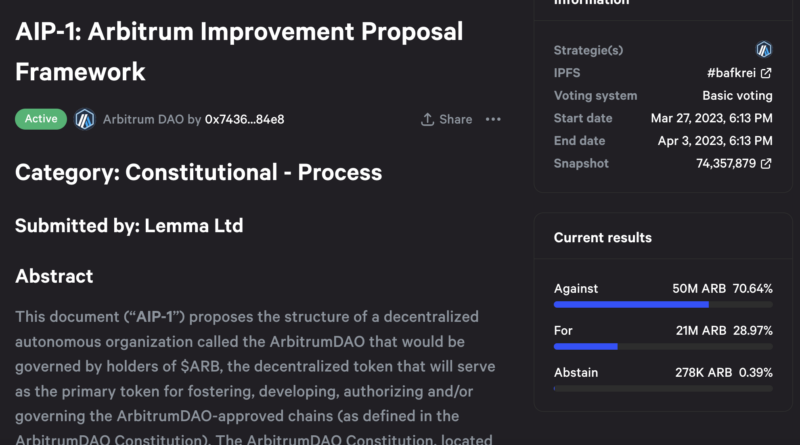Click the Strategie(s) Arbitrum icon

[764, 49]
